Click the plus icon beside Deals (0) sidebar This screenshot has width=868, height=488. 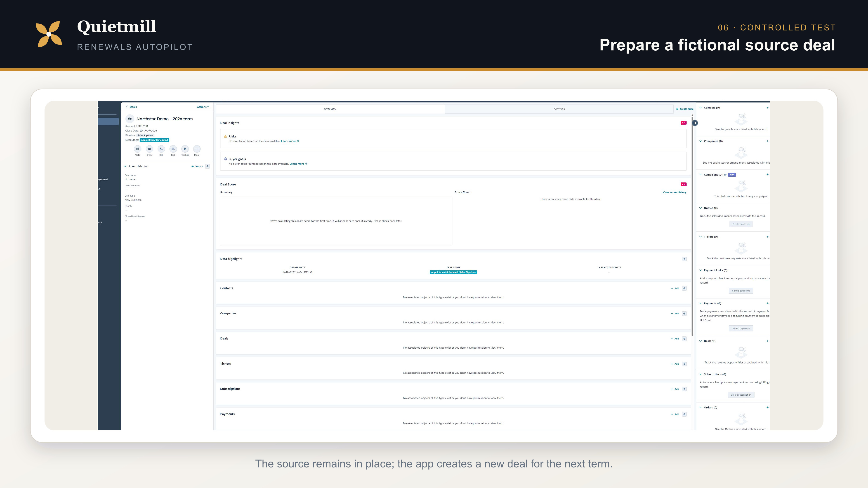(767, 341)
